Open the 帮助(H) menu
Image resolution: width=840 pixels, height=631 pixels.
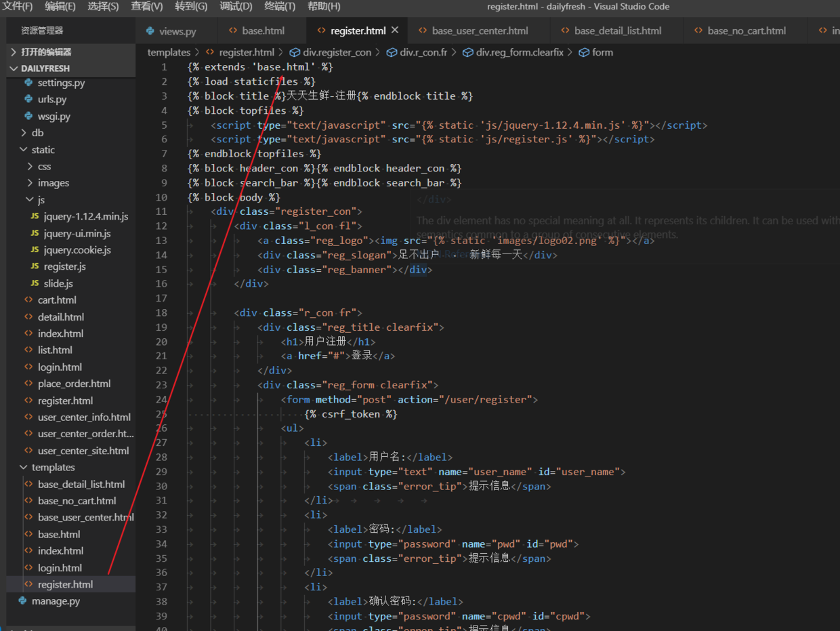[324, 6]
